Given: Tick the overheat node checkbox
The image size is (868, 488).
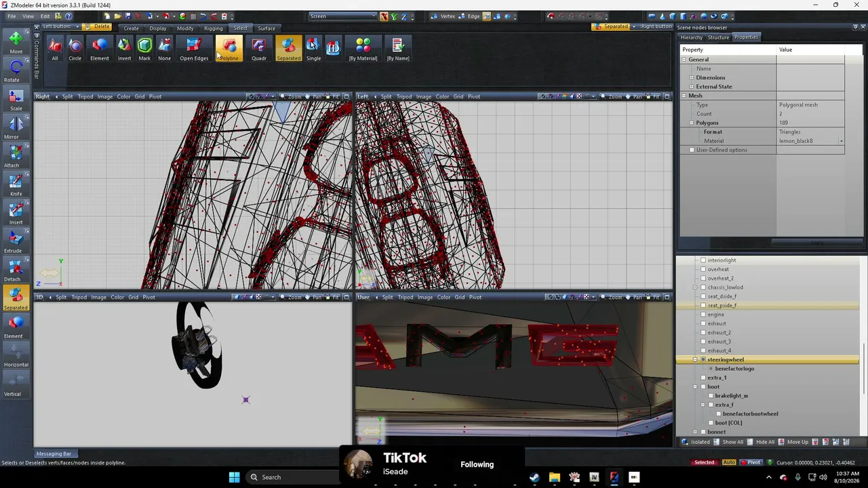Looking at the screenshot, I should [x=703, y=269].
